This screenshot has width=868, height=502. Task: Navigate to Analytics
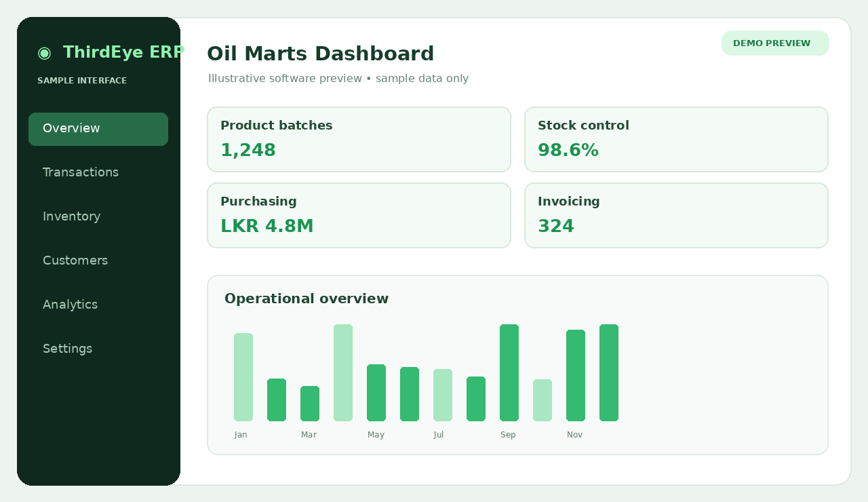coord(70,305)
